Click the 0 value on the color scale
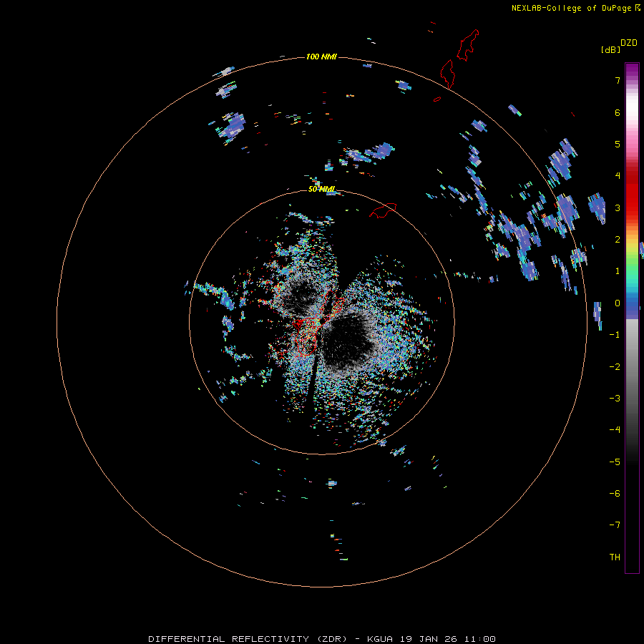 [x=618, y=303]
